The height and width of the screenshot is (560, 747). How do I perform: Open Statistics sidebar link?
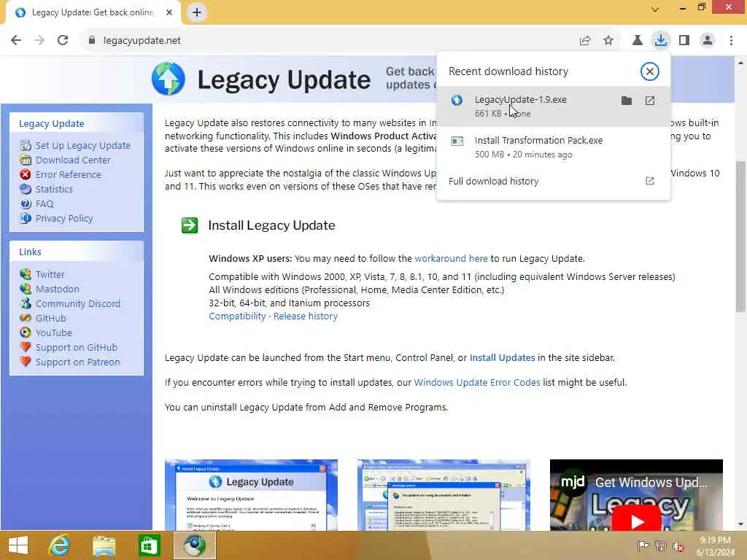pyautogui.click(x=54, y=189)
